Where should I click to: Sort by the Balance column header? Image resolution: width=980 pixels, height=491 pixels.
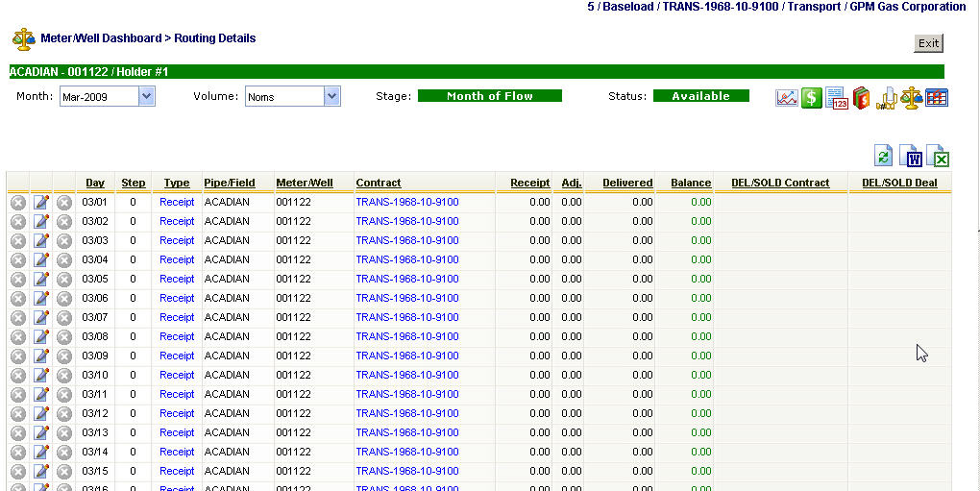pyautogui.click(x=690, y=183)
